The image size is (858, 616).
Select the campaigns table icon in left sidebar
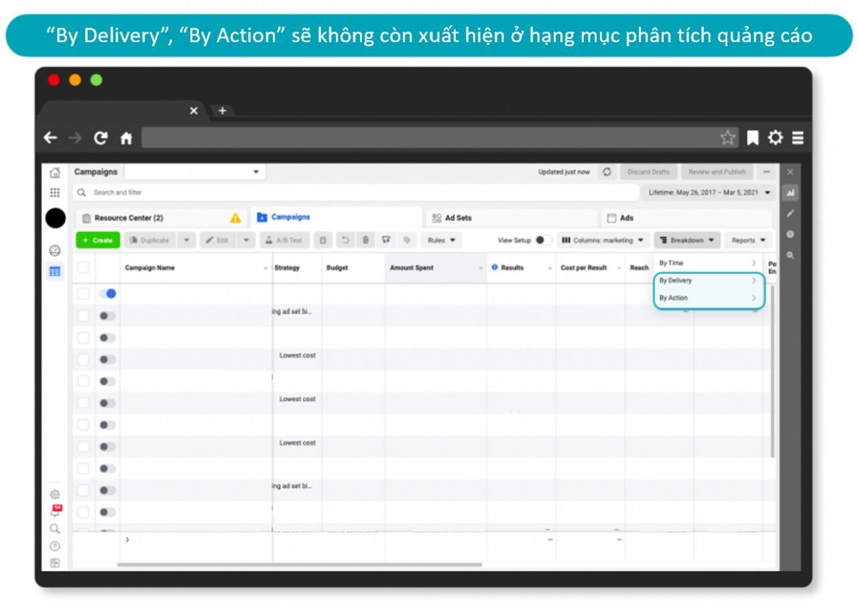coord(55,271)
